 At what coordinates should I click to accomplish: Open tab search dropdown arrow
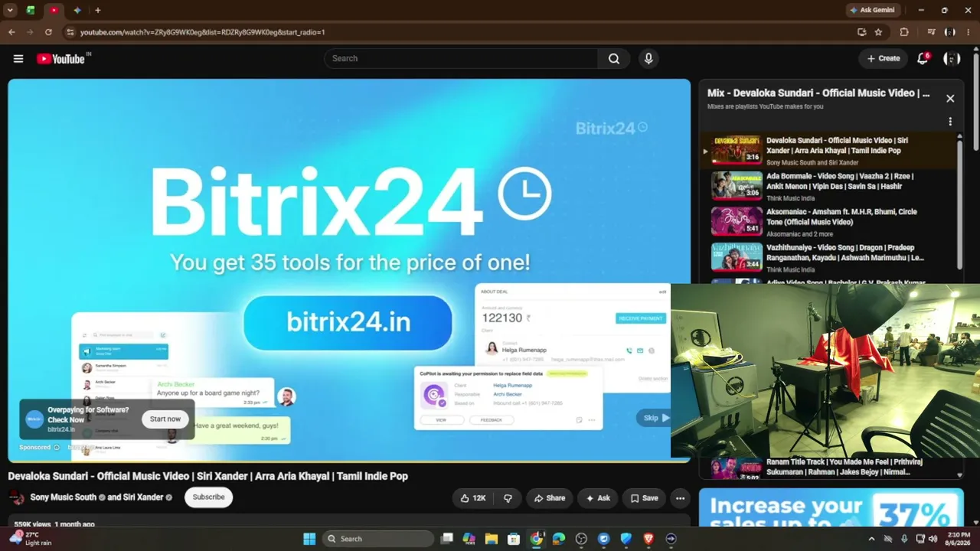click(10, 10)
